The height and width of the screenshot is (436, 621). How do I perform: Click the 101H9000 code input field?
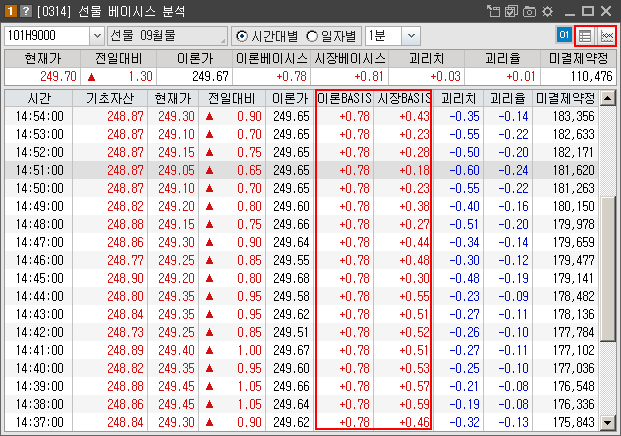pos(46,36)
